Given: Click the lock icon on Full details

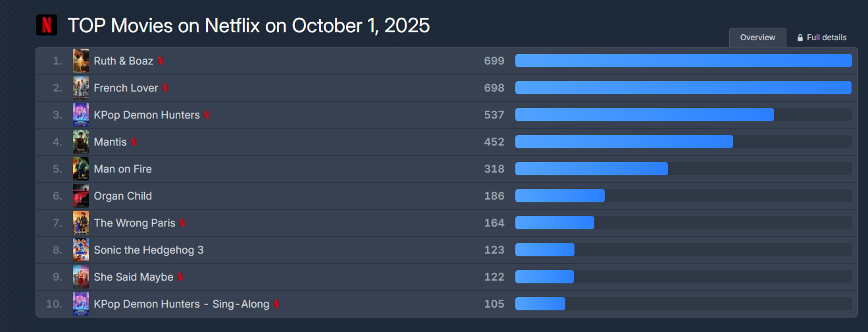Looking at the screenshot, I should click(800, 38).
